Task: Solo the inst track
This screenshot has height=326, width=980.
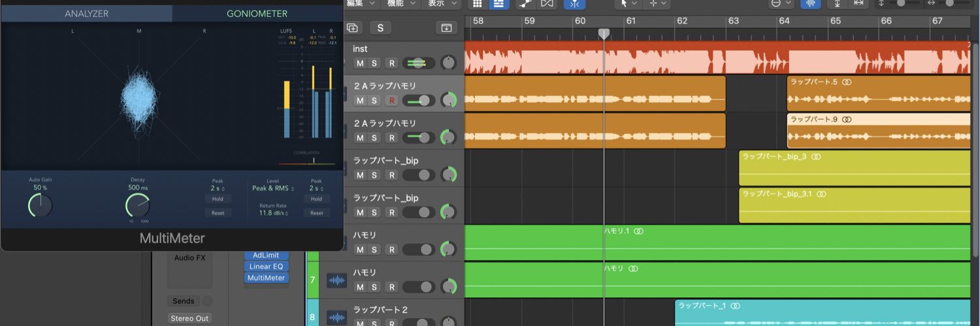Action: point(374,63)
